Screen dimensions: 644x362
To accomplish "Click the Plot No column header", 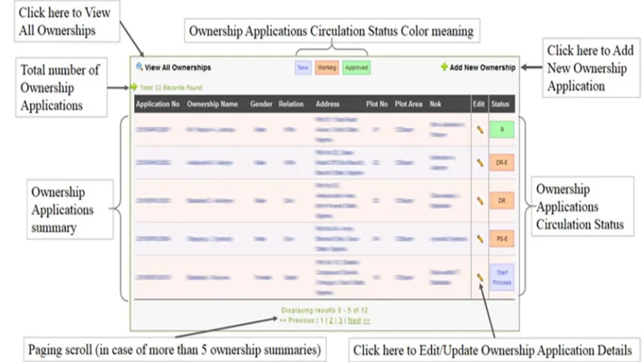I will point(377,104).
